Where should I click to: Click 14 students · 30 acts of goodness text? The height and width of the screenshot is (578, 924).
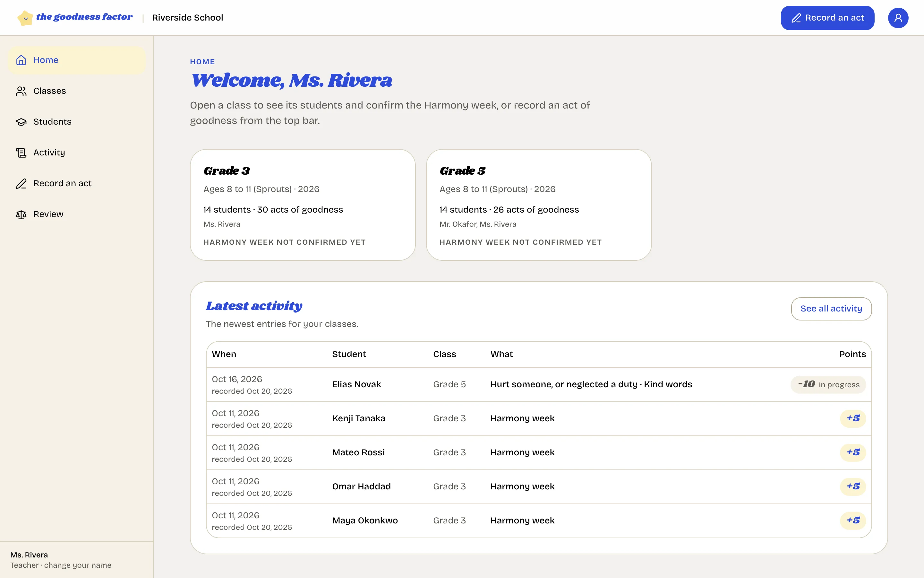[273, 209]
